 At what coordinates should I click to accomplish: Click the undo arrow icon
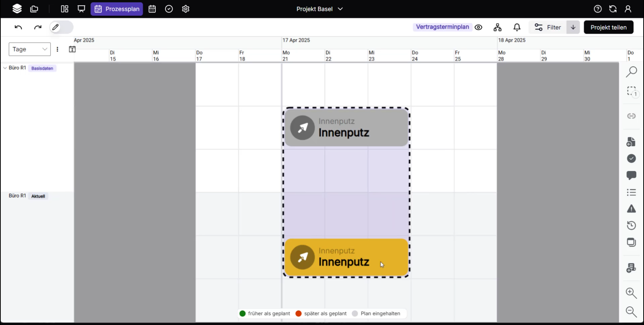pyautogui.click(x=18, y=27)
